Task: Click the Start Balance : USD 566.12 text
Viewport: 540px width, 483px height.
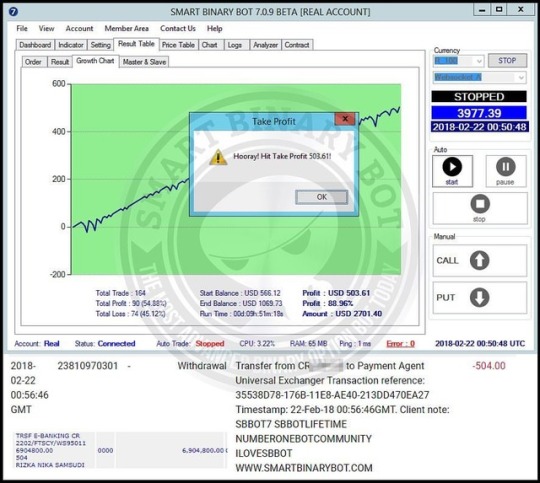Action: pos(240,293)
